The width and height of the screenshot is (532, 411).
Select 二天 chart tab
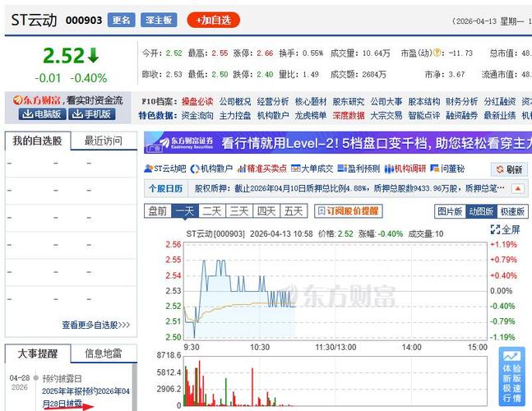coord(212,211)
